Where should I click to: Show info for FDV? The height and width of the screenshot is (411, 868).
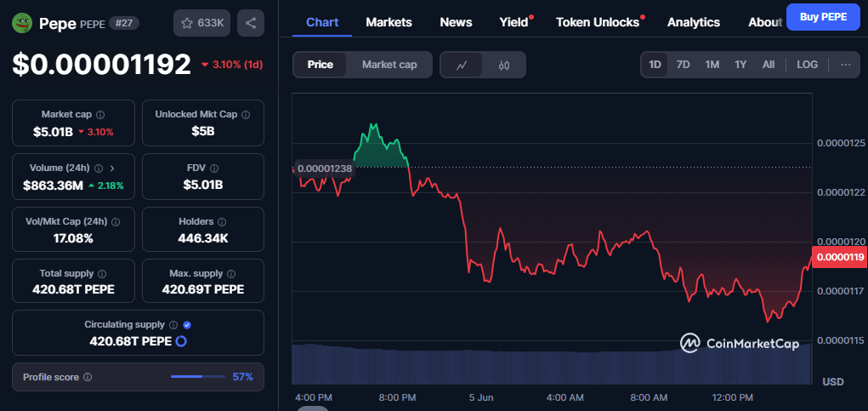[214, 168]
